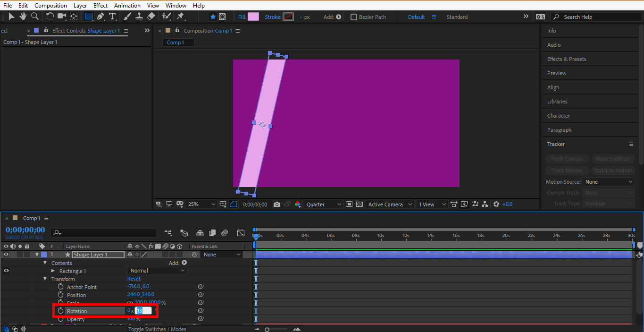The height and width of the screenshot is (332, 644).
Task: Click the Take Snapshot camera icon
Action: 277,204
